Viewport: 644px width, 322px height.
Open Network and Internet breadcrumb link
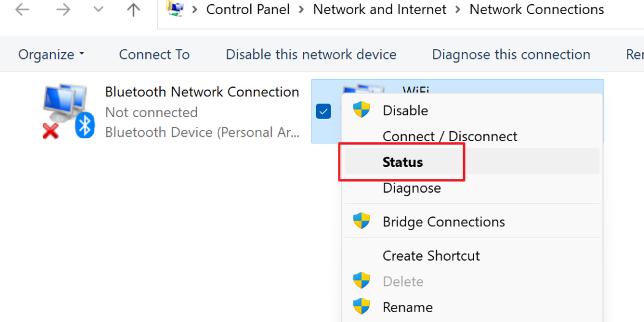380,9
